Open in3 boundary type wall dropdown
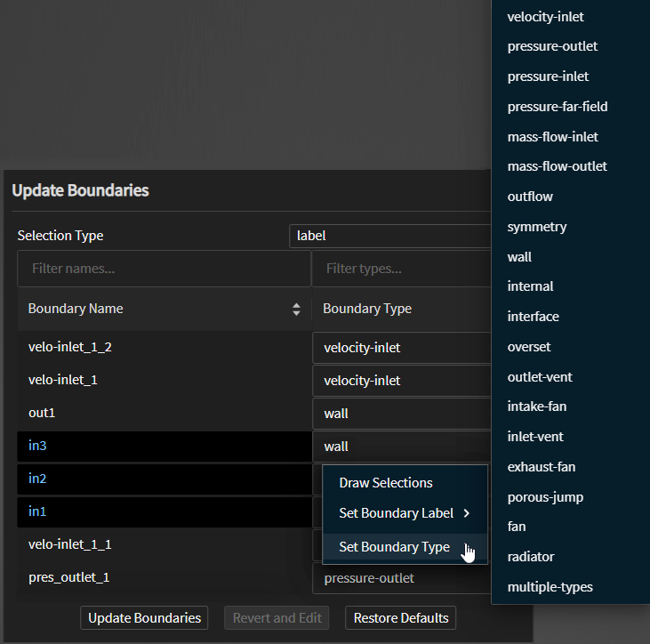Screen dimensions: 650x644 click(x=402, y=447)
